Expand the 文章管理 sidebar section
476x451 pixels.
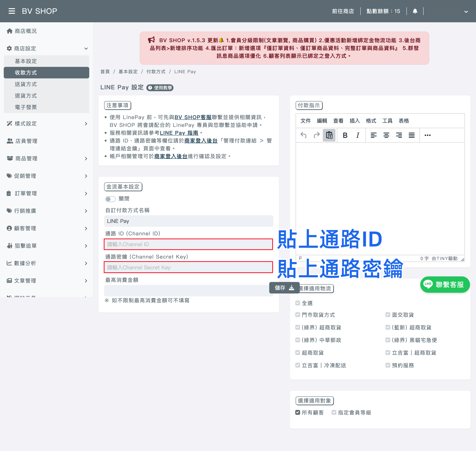point(46,281)
